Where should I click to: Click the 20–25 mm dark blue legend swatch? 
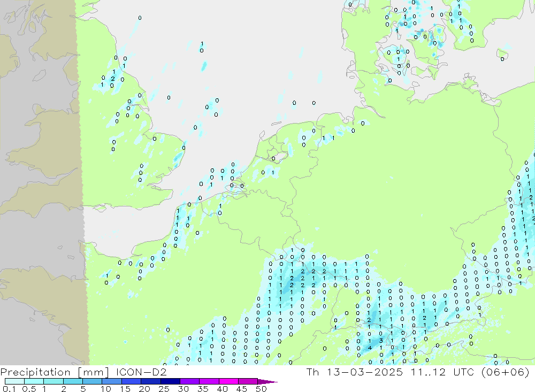(x=151, y=381)
